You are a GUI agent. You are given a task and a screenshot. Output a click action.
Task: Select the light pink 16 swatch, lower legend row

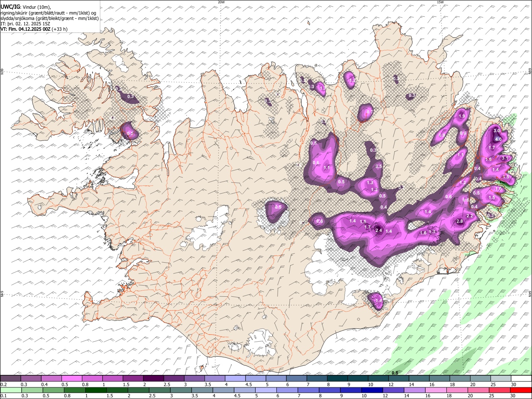pos(436,390)
